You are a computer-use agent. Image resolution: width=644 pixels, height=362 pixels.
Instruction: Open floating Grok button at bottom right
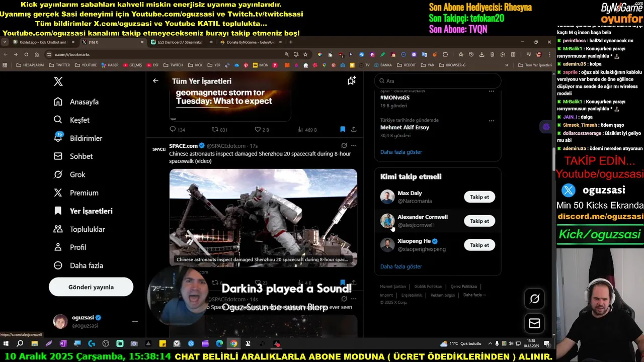(534, 299)
